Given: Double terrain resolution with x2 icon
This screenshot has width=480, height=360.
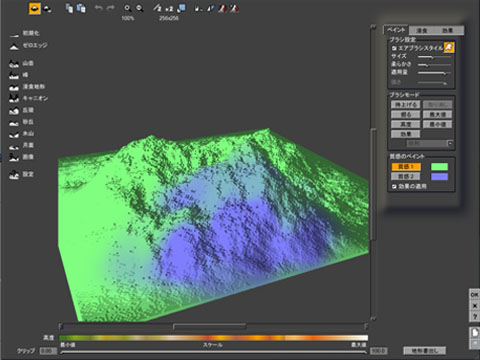Looking at the screenshot, I should tap(169, 9).
